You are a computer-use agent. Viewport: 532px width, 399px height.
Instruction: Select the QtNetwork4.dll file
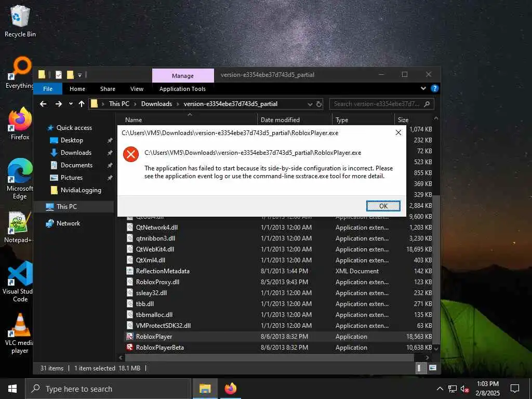click(157, 228)
